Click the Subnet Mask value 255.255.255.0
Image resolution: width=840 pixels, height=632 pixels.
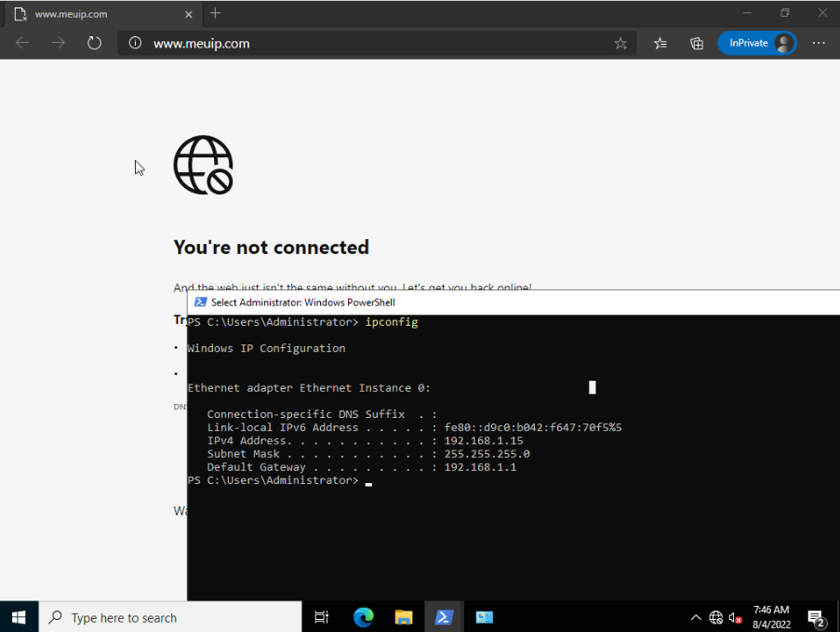[x=487, y=453]
